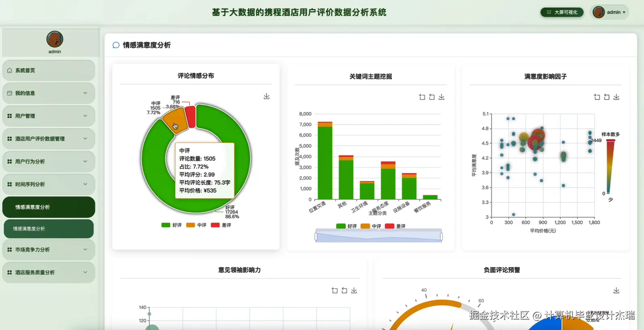Click the card icon beside 我的信息

[10, 93]
